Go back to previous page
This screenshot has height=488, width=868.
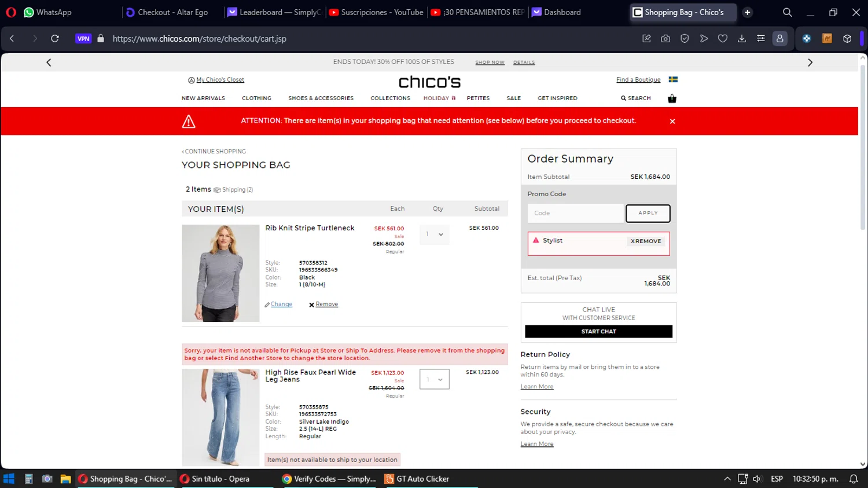coord(12,39)
